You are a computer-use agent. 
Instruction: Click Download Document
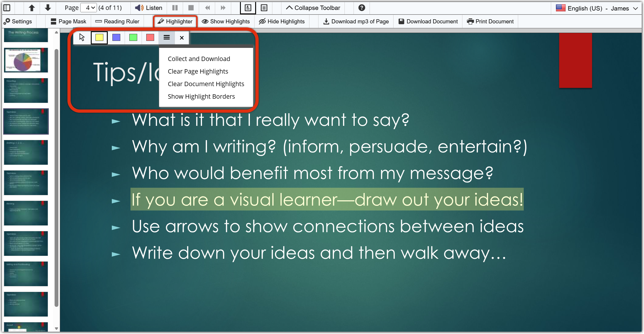(x=428, y=21)
